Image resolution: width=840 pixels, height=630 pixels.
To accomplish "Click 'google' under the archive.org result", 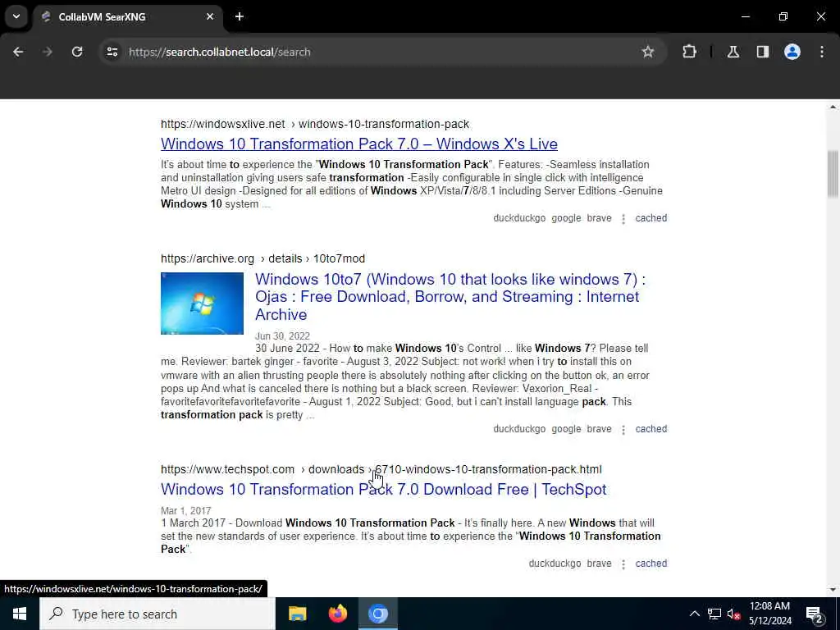I will point(566,429).
